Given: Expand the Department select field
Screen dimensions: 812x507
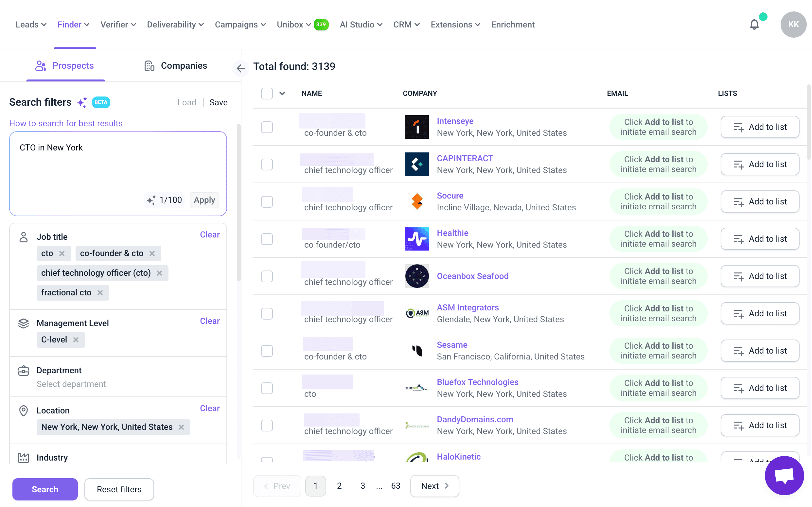Looking at the screenshot, I should (71, 384).
